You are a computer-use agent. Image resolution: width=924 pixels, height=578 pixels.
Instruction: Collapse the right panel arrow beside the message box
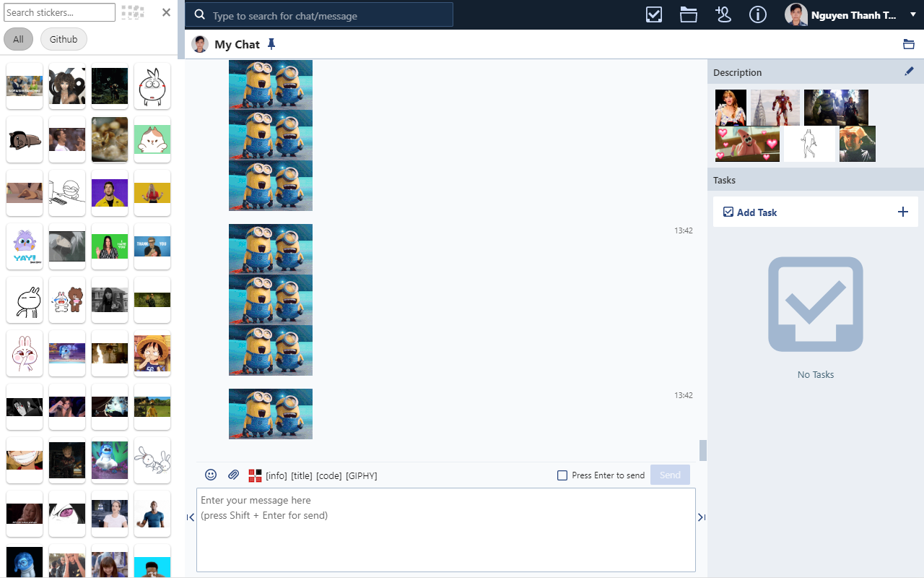pos(702,517)
